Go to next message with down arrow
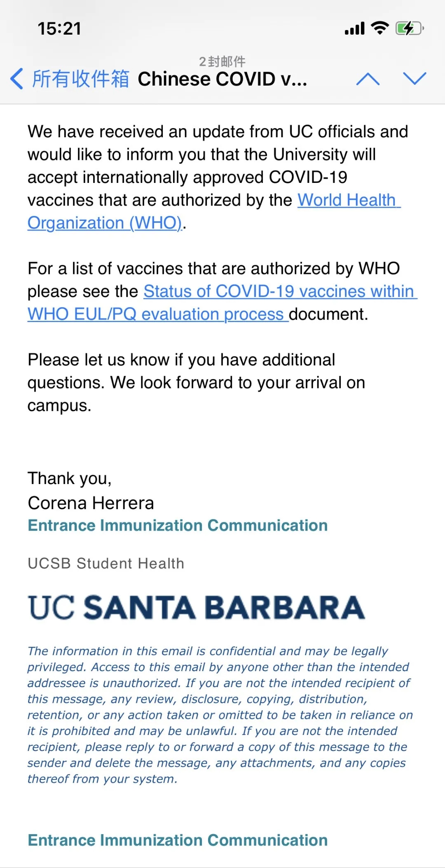 click(x=414, y=79)
